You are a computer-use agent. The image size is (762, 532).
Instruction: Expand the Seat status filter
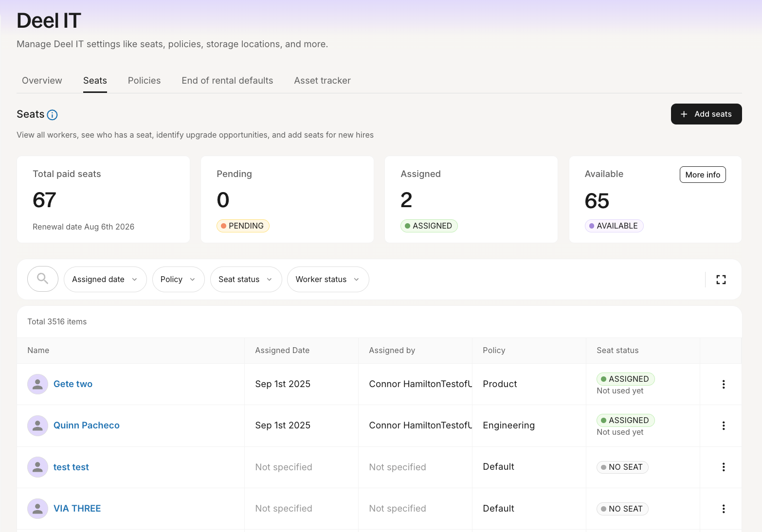pos(246,280)
